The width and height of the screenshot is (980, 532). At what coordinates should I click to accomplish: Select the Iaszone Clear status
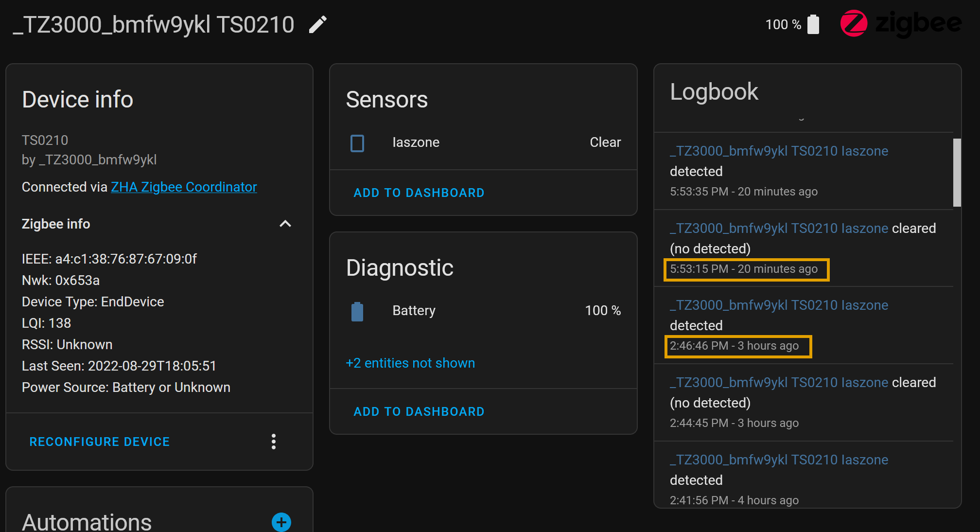605,142
